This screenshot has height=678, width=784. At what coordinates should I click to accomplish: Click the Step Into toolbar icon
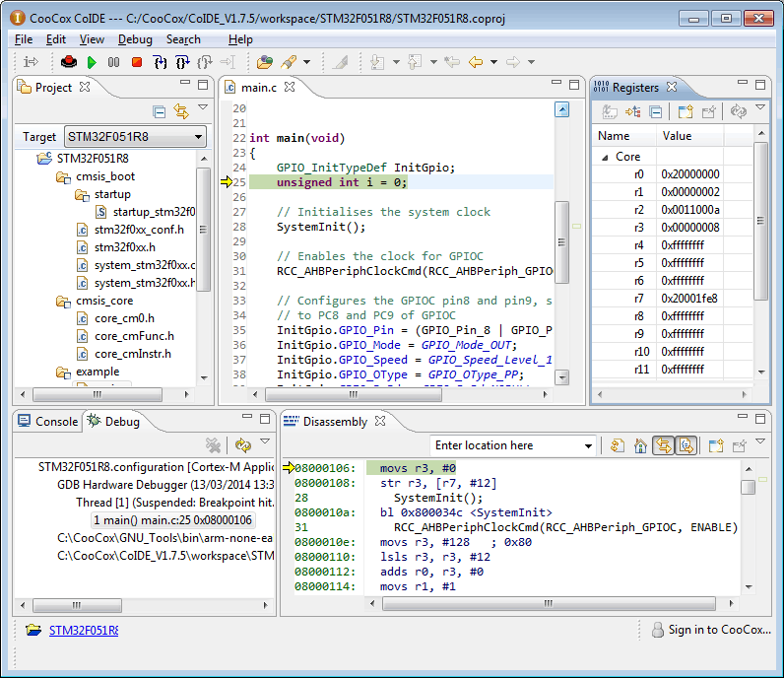(x=160, y=62)
